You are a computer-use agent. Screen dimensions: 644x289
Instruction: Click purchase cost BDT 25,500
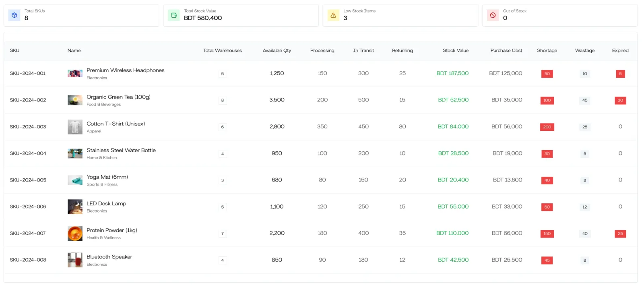click(x=507, y=260)
